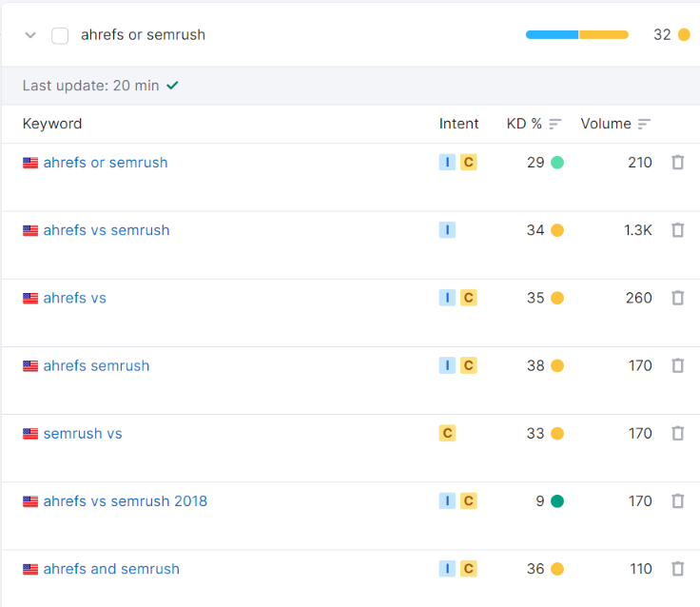
Task: Delete the 'ahrefs and semrush' keyword row
Action: (678, 569)
